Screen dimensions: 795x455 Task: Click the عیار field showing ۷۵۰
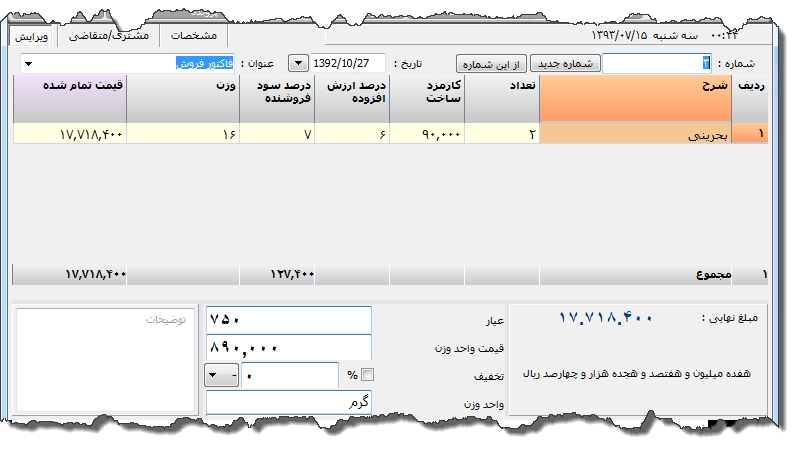289,320
